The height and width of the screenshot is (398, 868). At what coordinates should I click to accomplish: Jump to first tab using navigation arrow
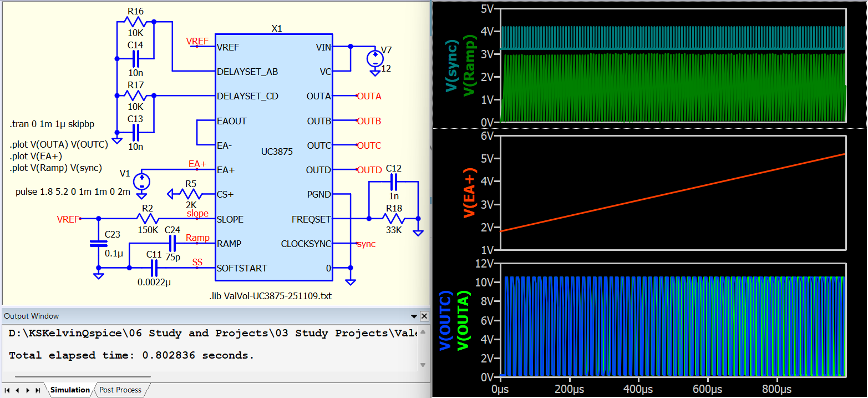8,390
